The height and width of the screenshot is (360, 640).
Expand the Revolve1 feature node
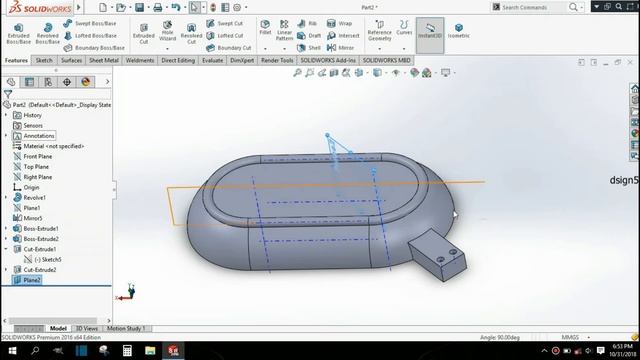point(6,198)
